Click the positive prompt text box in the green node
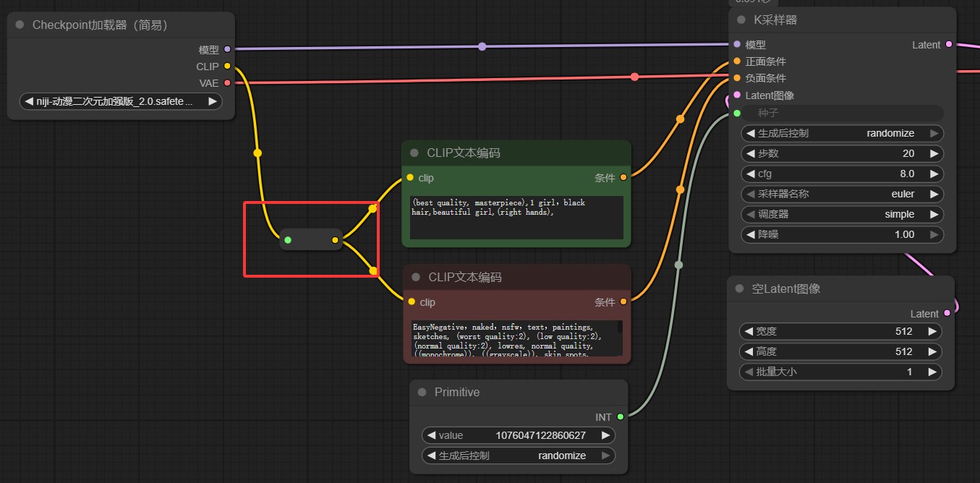Viewport: 980px width, 483px height. pos(516,217)
